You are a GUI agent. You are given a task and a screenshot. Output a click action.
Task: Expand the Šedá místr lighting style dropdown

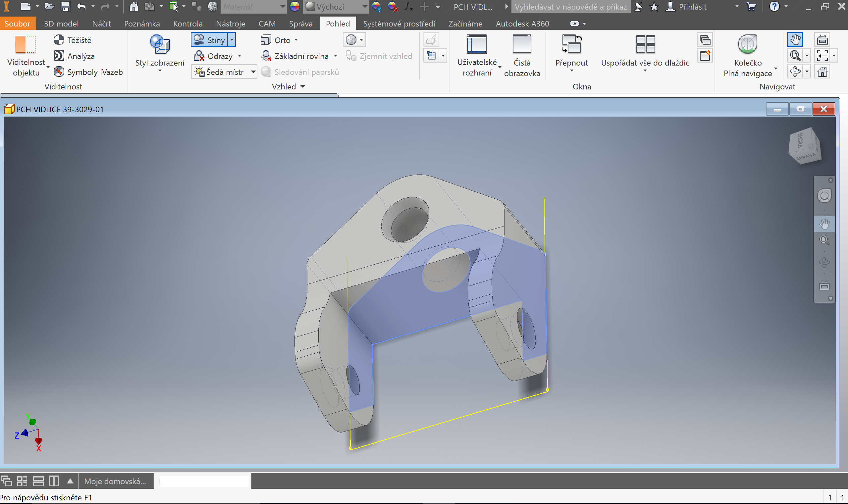click(253, 72)
